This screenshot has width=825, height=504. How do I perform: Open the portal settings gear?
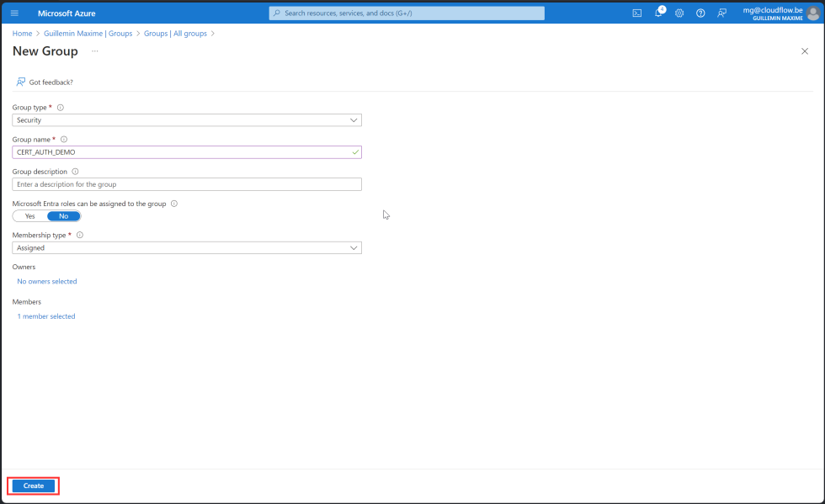point(679,13)
